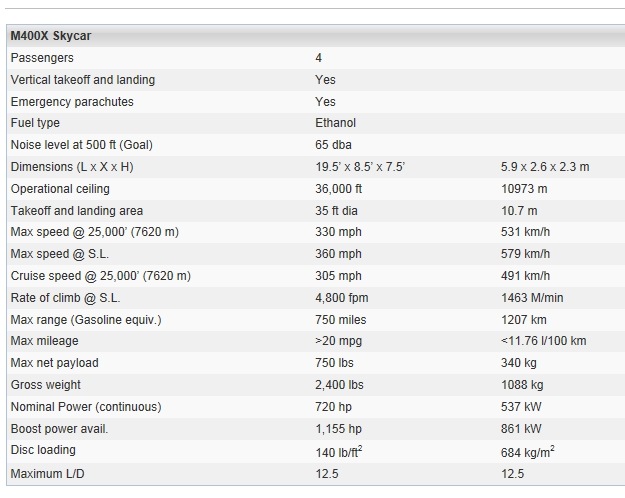Click the Emergency parachutes label
The image size is (625, 498).
coord(72,102)
